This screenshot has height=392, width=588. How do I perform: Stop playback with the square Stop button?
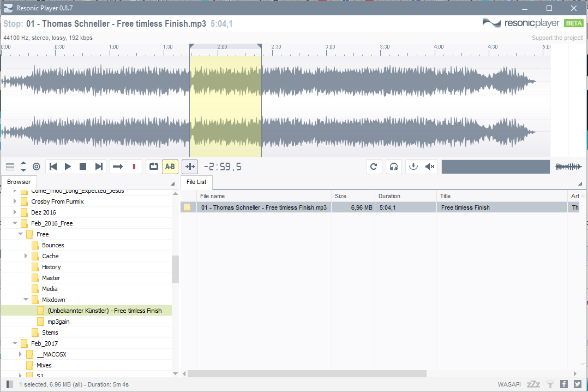click(83, 167)
